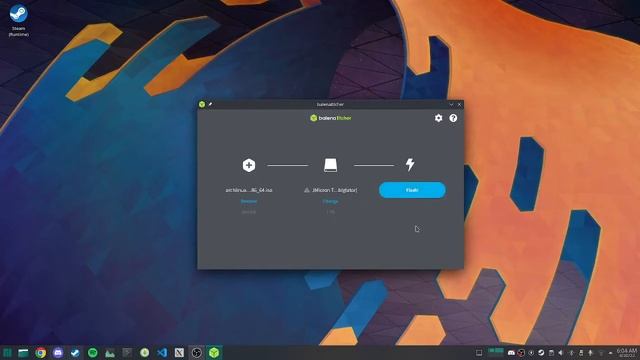Open Steam (Runtime) desktop shortcut
The image size is (640, 360).
coord(18,20)
